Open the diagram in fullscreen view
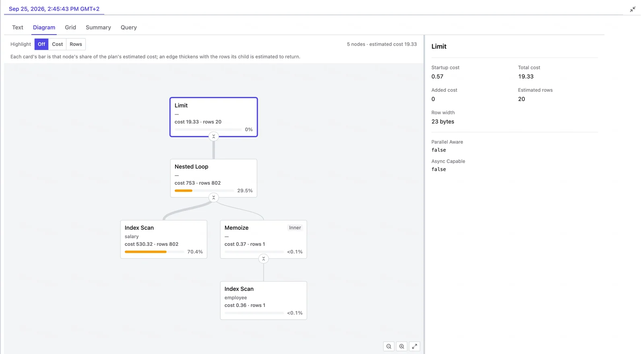Viewport: 644px width, 354px height. 415,346
